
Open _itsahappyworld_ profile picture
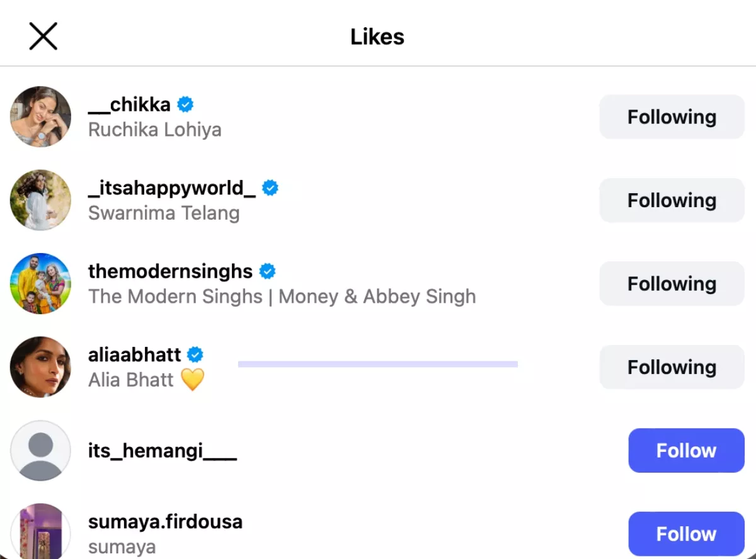tap(40, 200)
